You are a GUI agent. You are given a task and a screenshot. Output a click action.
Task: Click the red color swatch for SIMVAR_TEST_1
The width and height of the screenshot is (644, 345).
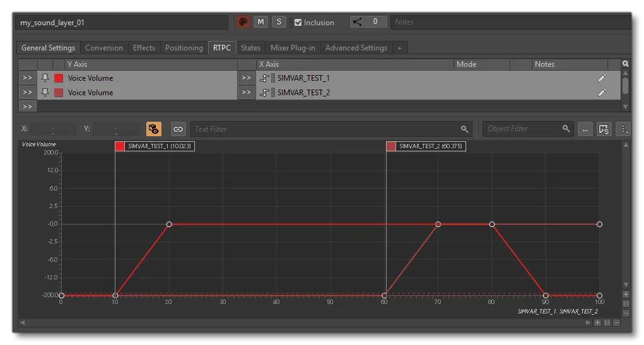coord(59,78)
